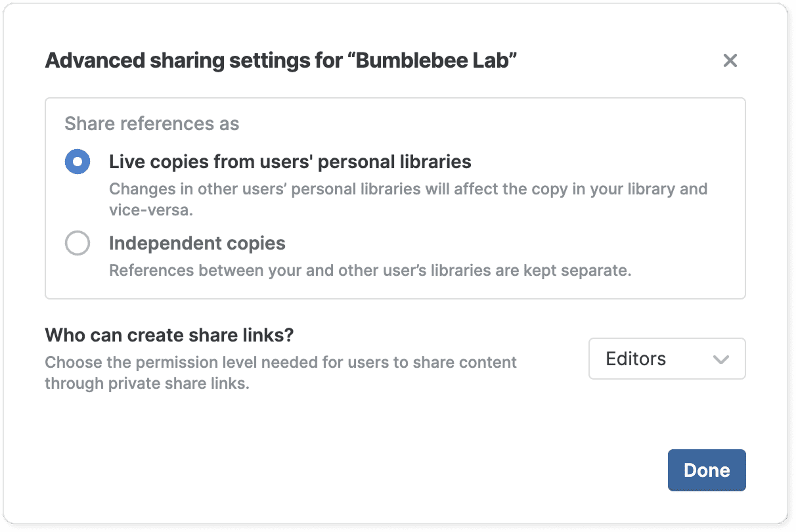Screen dimensions: 796x532
Task: Click inside the Share references options panel
Action: point(394,197)
